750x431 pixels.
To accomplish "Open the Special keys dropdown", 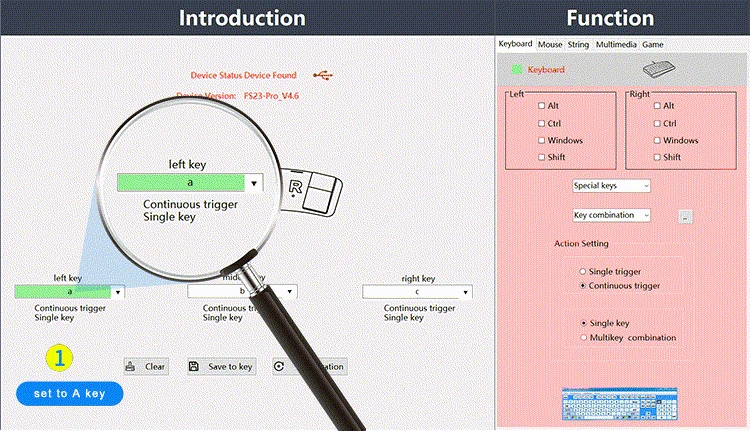I will (x=611, y=186).
